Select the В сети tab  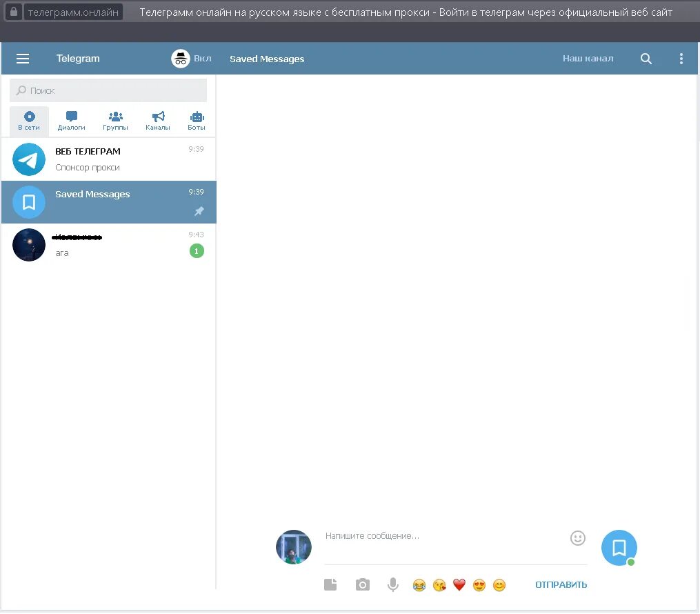[x=29, y=121]
